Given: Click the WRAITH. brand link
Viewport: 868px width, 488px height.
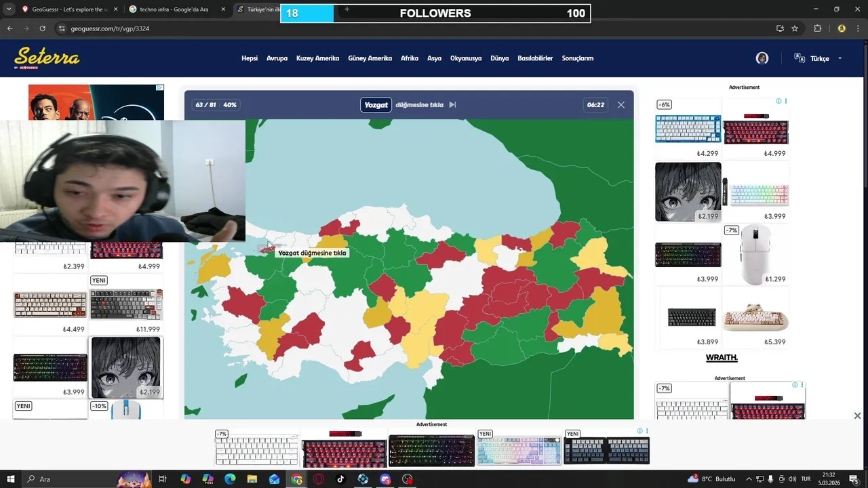Looking at the screenshot, I should pos(722,357).
